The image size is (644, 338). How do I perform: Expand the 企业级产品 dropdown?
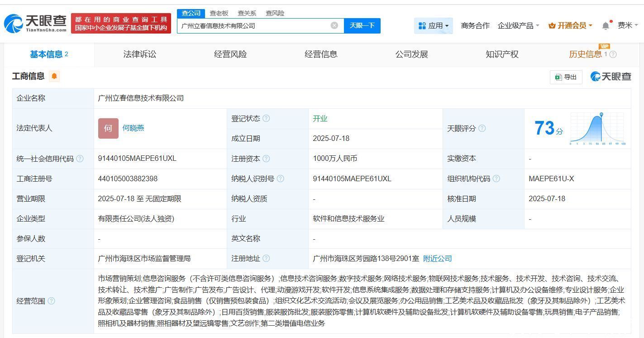[x=519, y=26]
